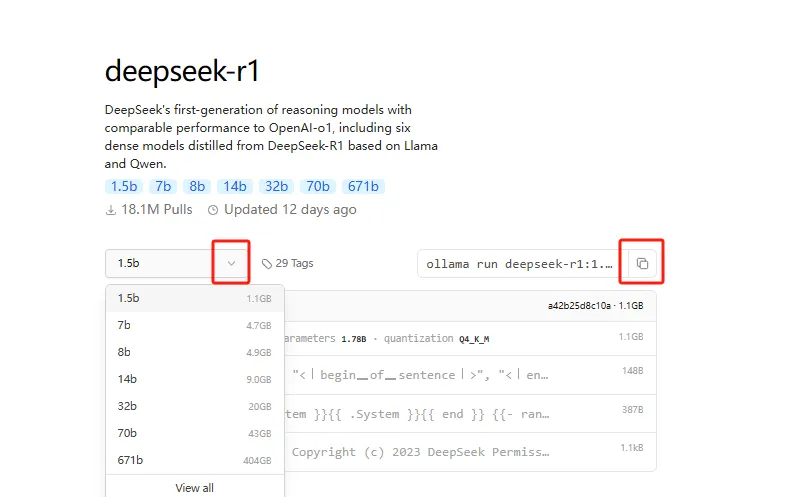Image resolution: width=798 pixels, height=497 pixels.
Task: Click the tag icon beside 29 Tags
Action: (x=267, y=264)
